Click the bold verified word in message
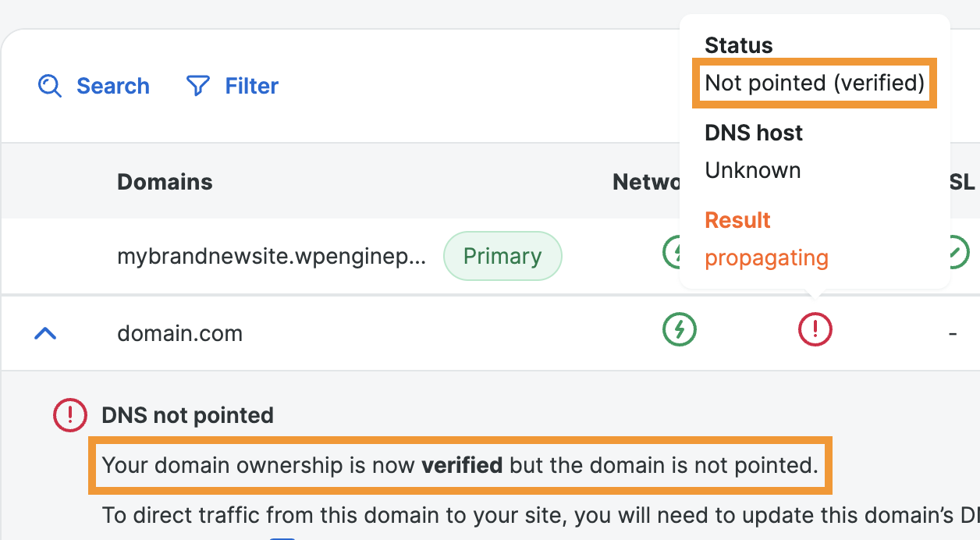Screen dimensions: 980x540 click(x=462, y=466)
